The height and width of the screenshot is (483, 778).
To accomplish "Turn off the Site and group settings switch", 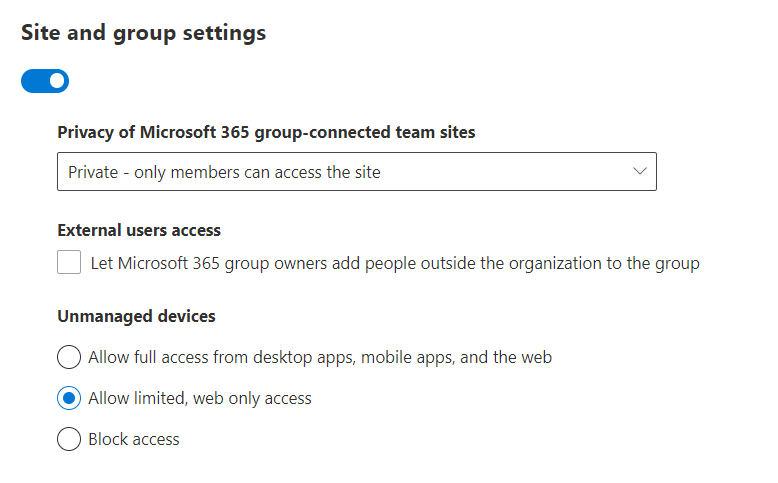I will click(45, 81).
